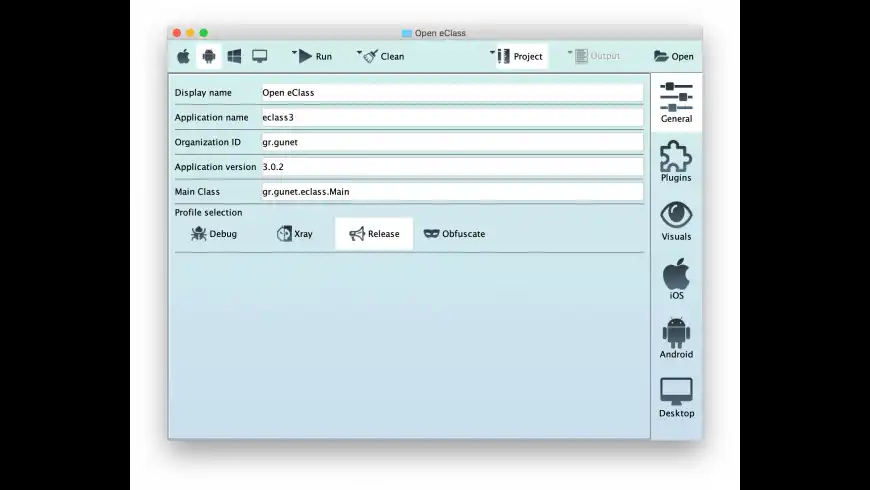Click the Display name field
Viewport: 870px width, 490px height.
[452, 93]
